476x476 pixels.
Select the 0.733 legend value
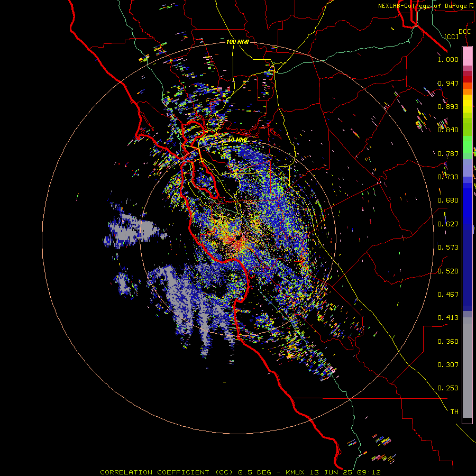click(x=448, y=177)
